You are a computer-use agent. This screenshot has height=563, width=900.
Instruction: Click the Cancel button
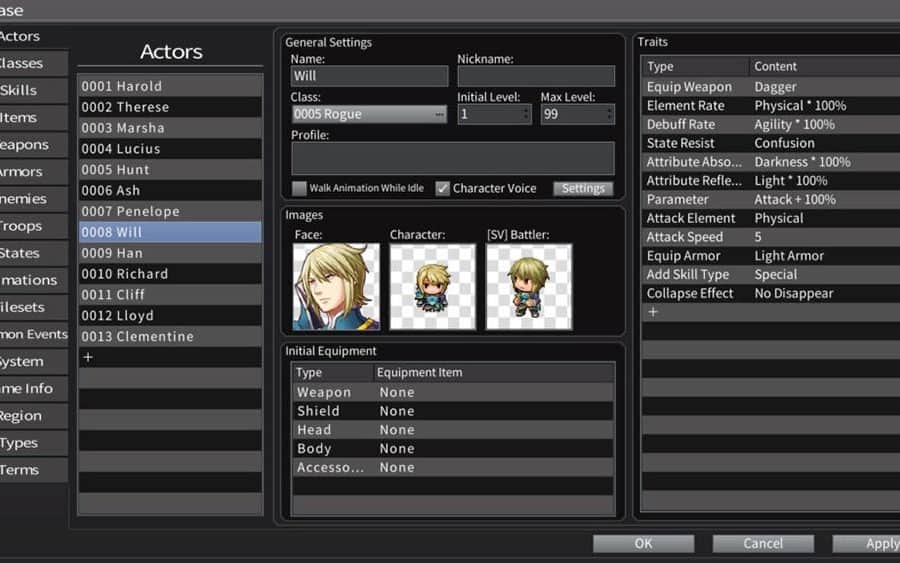click(762, 543)
